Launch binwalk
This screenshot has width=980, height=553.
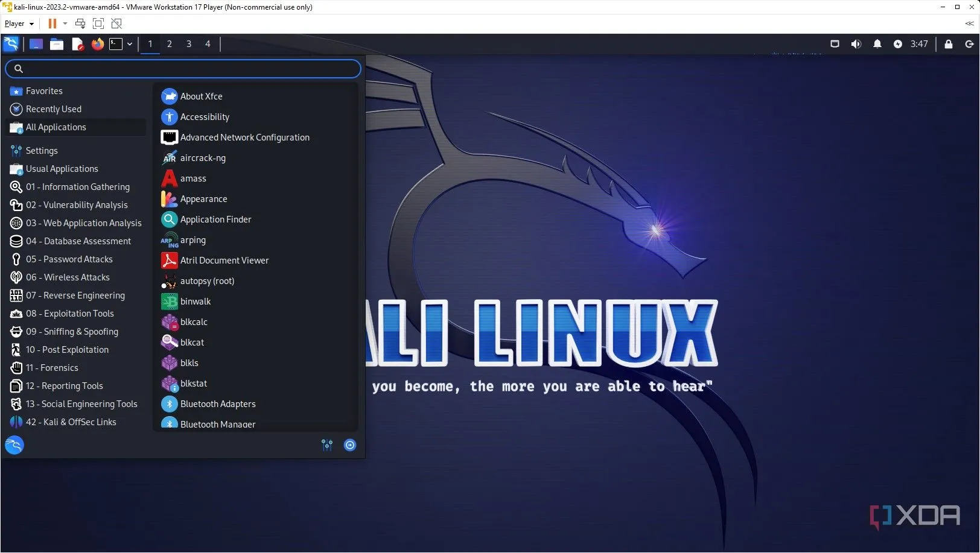point(194,301)
